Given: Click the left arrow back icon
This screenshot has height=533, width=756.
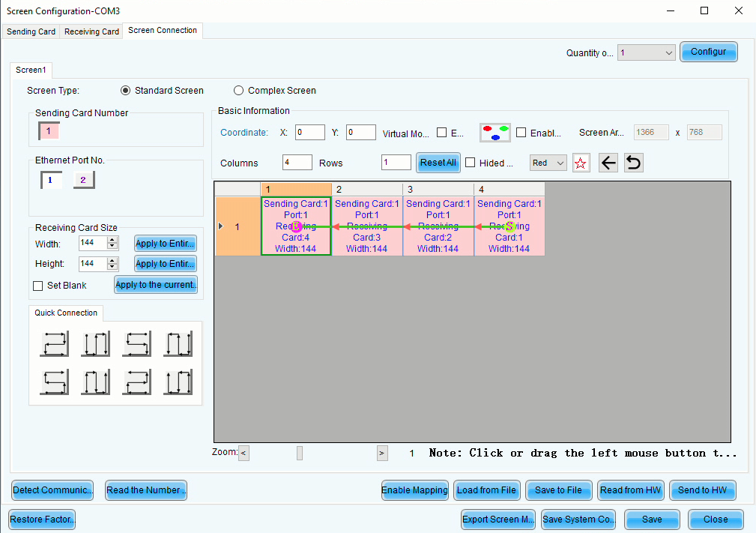Looking at the screenshot, I should 608,163.
